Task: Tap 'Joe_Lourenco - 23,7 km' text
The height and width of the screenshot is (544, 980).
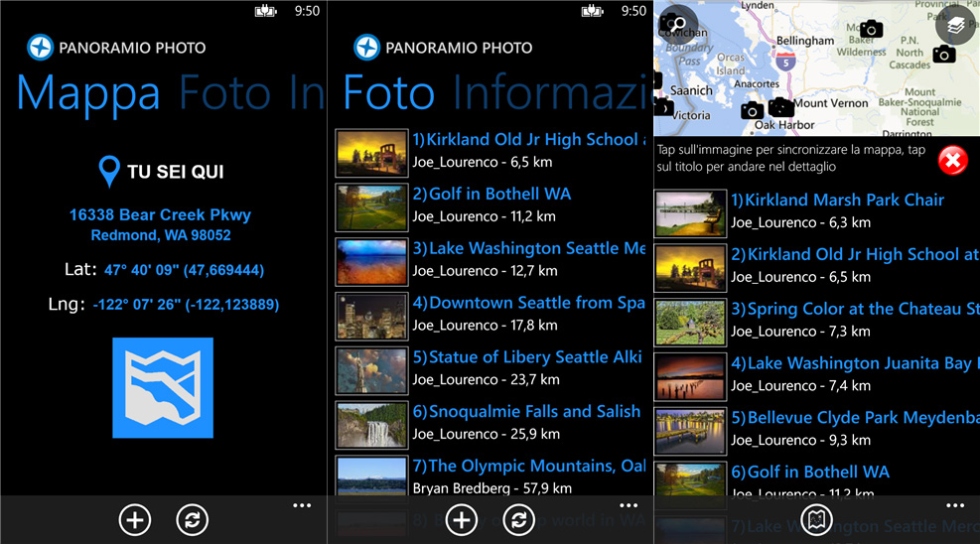Action: point(486,380)
